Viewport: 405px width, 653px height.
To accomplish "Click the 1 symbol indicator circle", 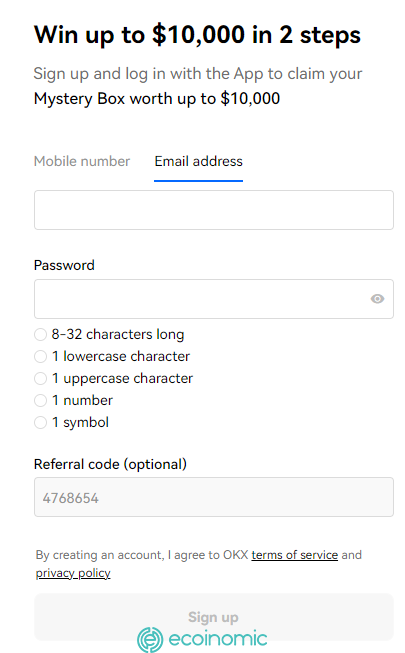I will [40, 423].
